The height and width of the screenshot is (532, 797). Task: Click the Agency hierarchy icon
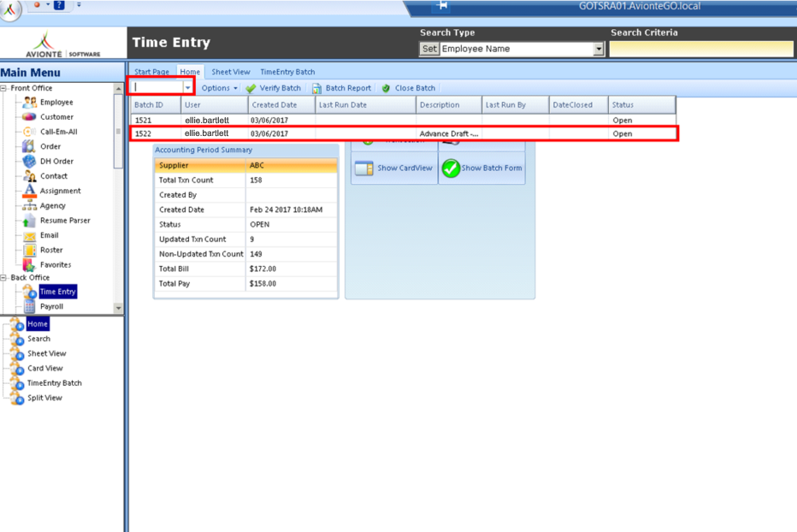29,205
